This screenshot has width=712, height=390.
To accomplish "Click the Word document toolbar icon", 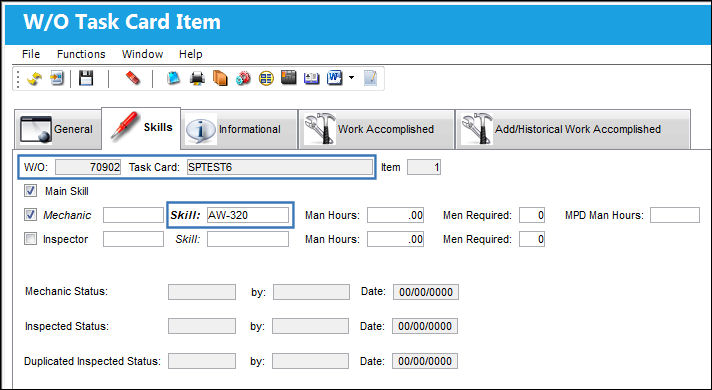I will [335, 78].
